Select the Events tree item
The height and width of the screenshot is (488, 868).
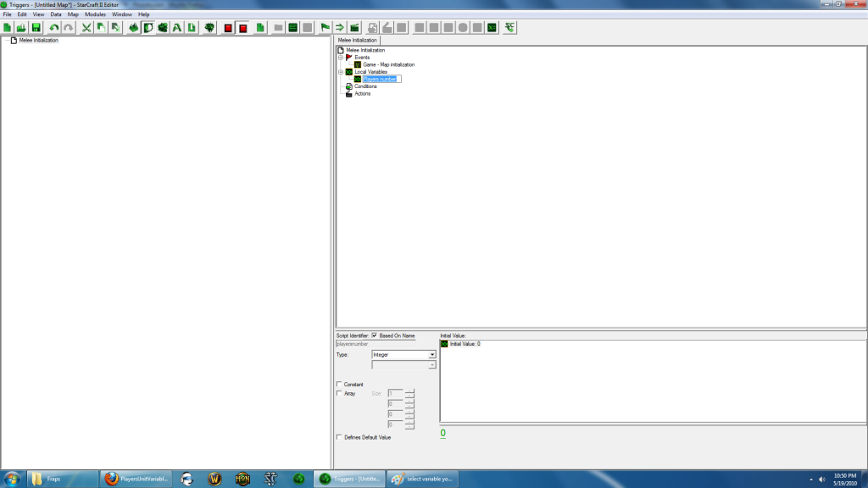pyautogui.click(x=362, y=58)
